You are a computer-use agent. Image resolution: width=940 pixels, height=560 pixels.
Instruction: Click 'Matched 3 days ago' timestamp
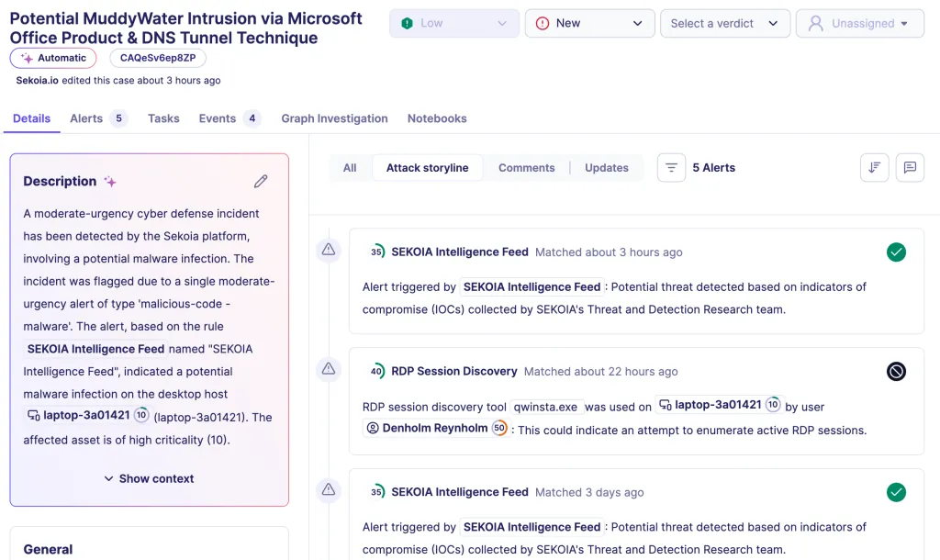589,492
